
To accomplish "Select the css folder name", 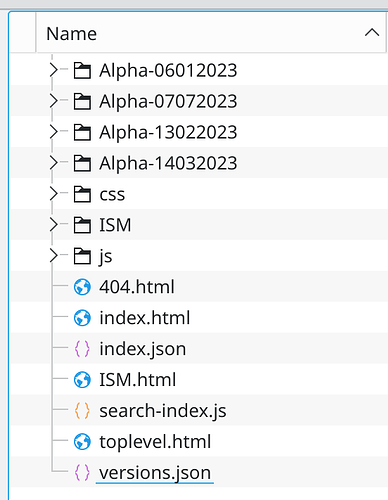I will tap(112, 194).
